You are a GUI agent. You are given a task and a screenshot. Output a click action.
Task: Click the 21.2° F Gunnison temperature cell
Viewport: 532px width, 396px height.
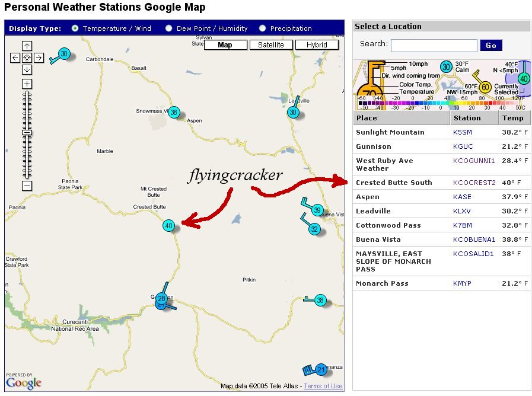(515, 146)
